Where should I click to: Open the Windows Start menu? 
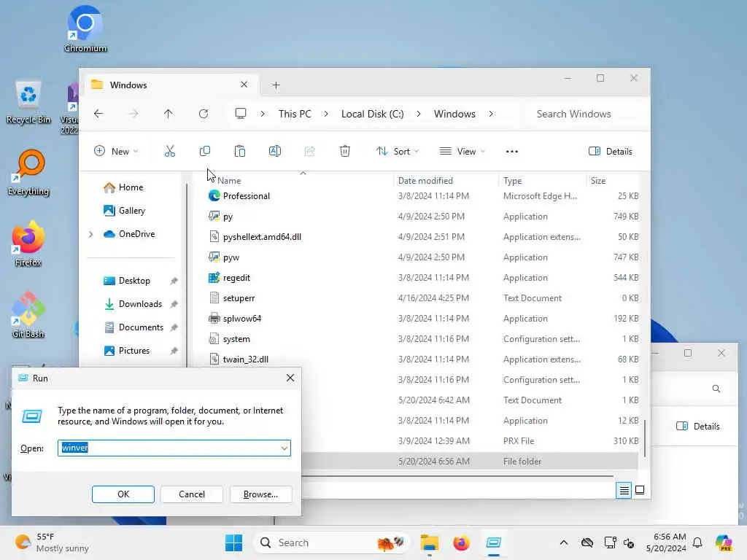233,542
